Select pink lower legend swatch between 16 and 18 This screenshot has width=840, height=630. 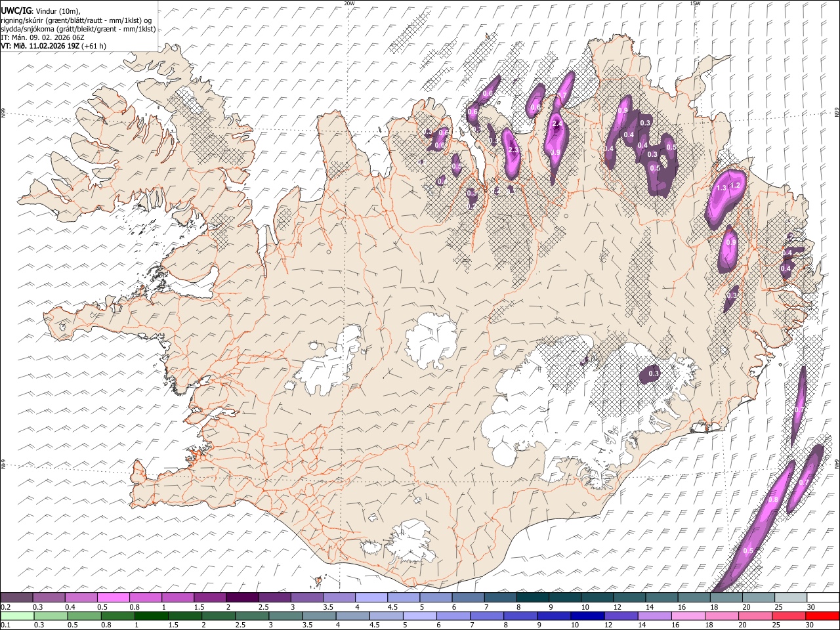coord(688,616)
